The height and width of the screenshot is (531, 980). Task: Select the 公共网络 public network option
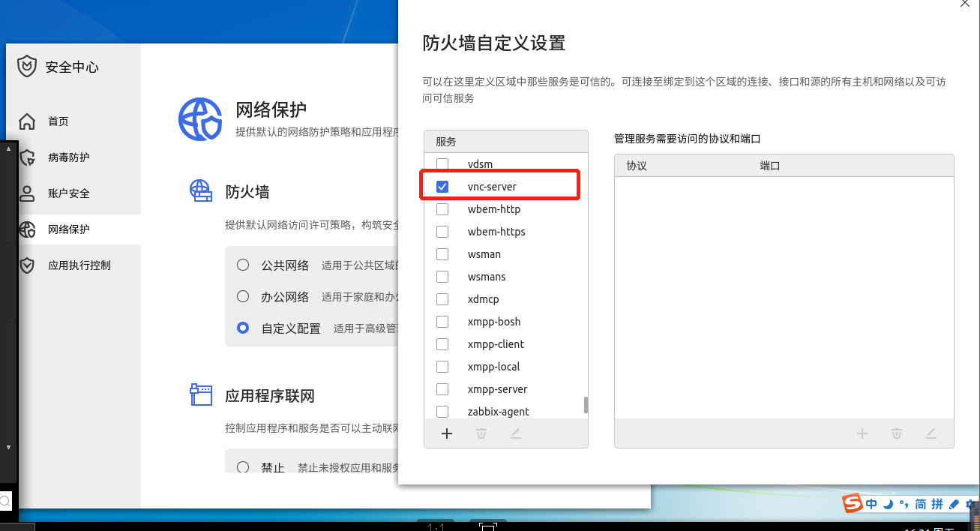point(243,265)
